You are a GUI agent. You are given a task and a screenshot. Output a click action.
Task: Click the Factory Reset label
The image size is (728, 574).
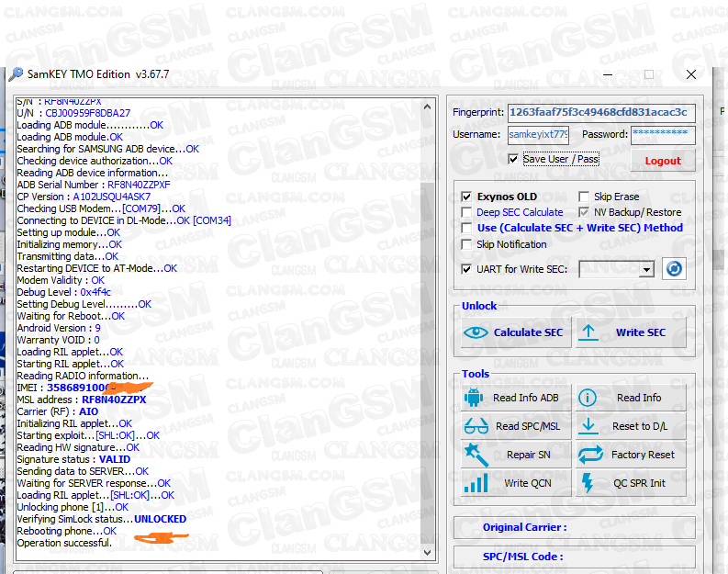click(x=643, y=455)
